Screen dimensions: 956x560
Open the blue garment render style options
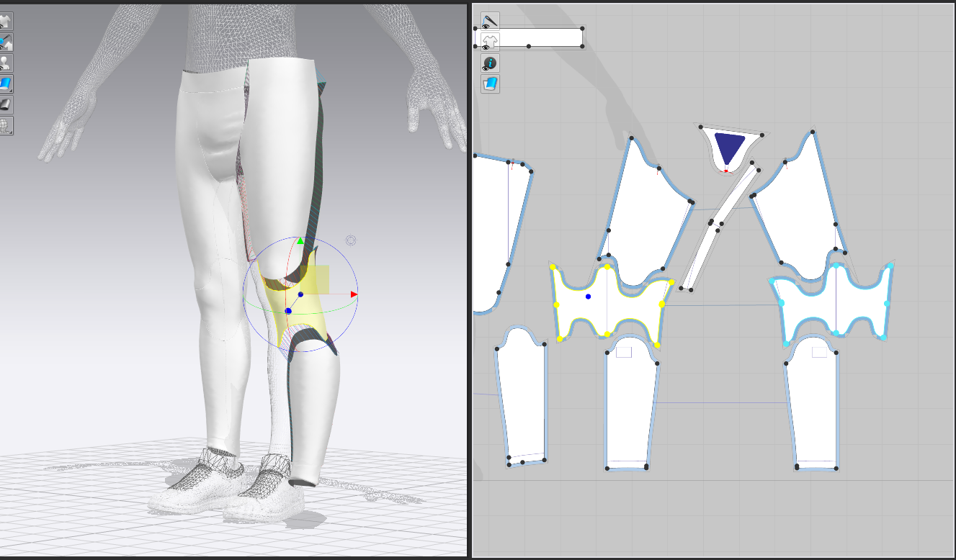click(6, 84)
